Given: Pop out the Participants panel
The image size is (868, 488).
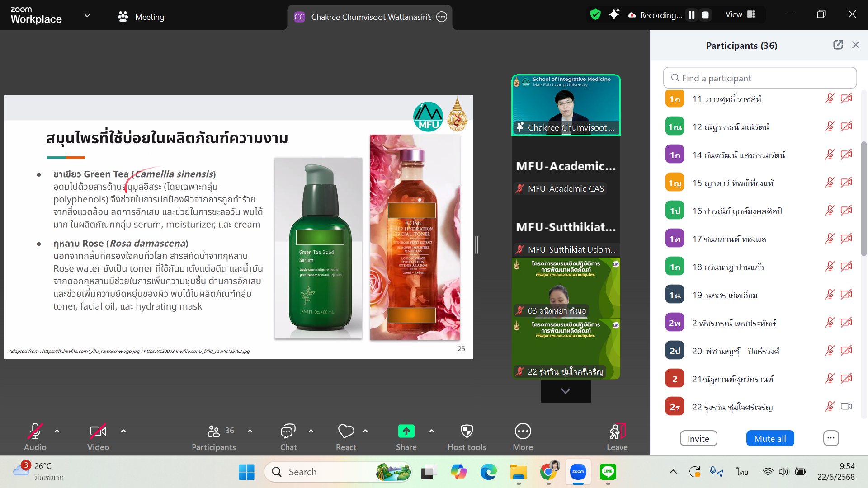Looking at the screenshot, I should 838,45.
